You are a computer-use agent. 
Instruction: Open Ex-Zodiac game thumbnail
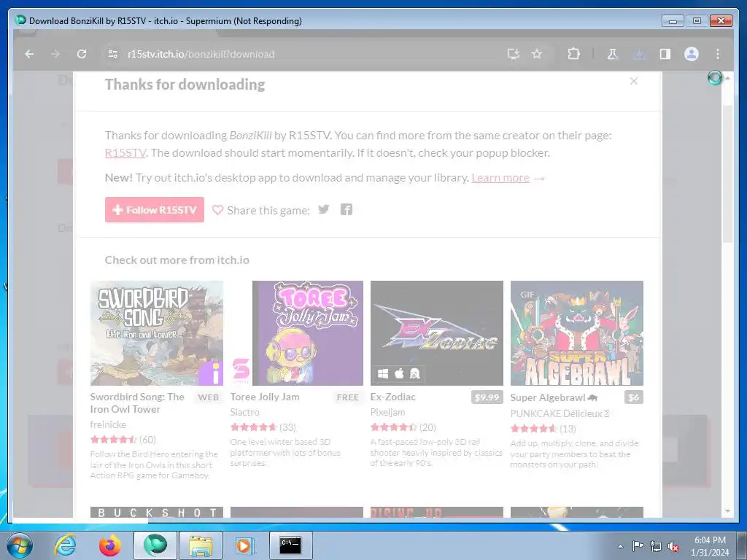click(437, 332)
